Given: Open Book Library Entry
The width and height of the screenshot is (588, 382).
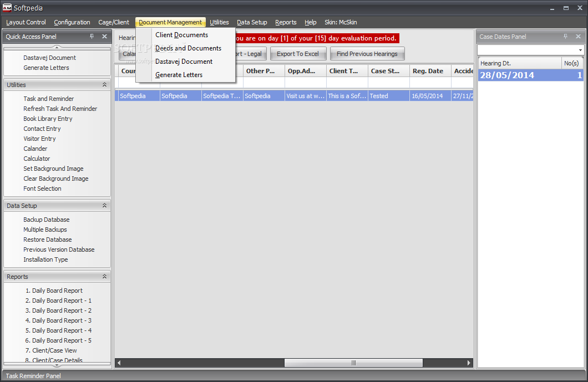Looking at the screenshot, I should (x=48, y=119).
